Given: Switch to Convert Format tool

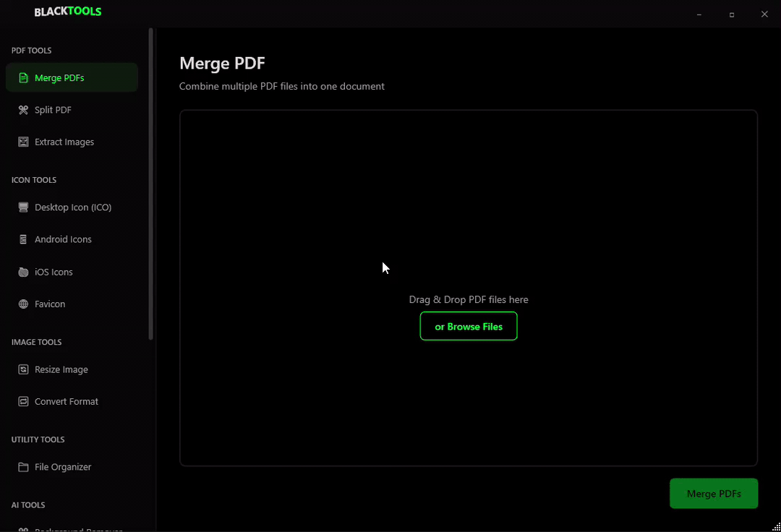Looking at the screenshot, I should coord(72,402).
